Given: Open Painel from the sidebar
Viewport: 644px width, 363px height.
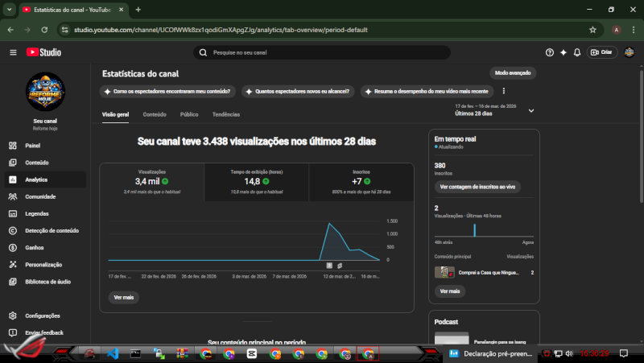Looking at the screenshot, I should tap(32, 146).
